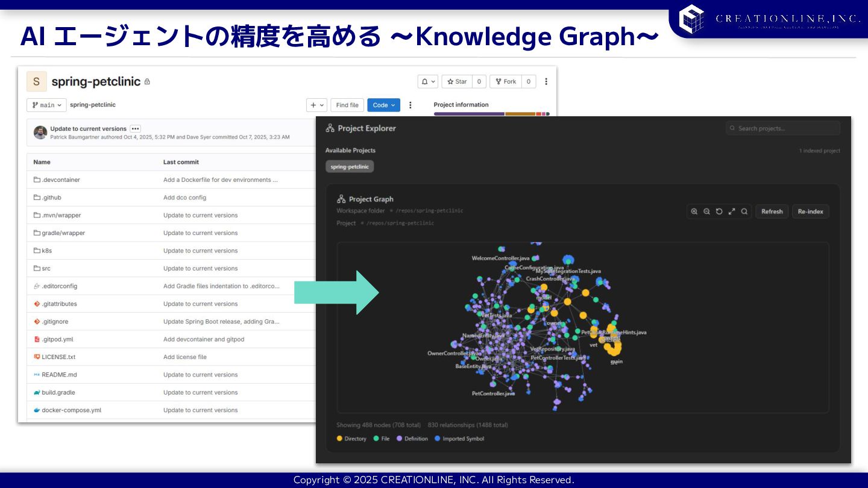Click the CREATIONLINE logo
Viewport: 868px width, 488px height.
pyautogui.click(x=770, y=19)
